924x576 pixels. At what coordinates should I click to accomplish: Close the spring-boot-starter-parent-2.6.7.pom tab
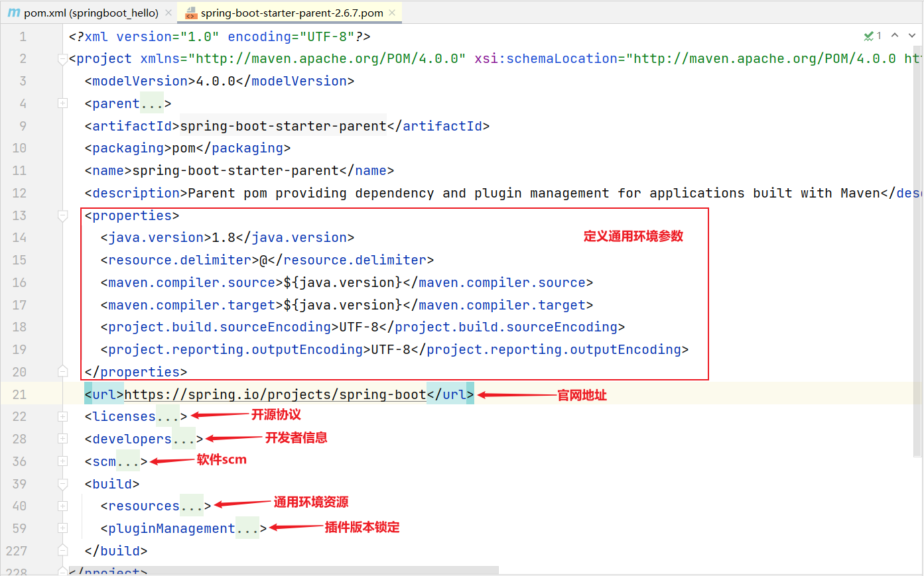[392, 13]
